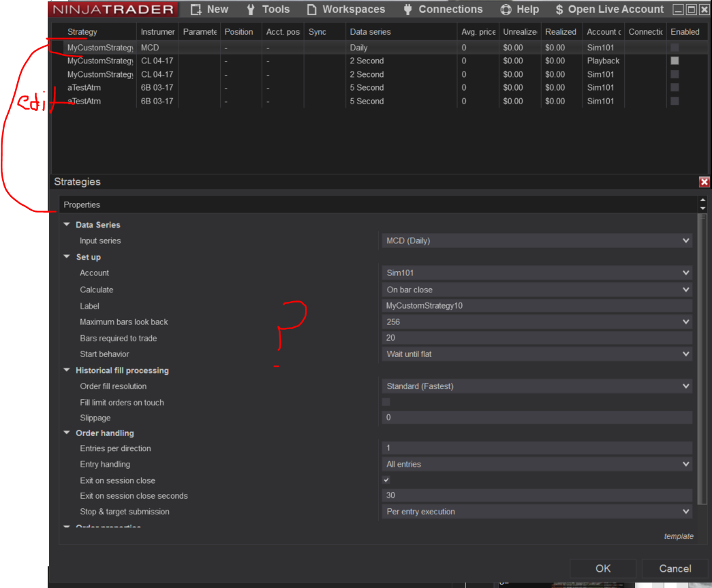The width and height of the screenshot is (712, 588).
Task: Open Maximum bars look back dropdown
Action: (537, 322)
